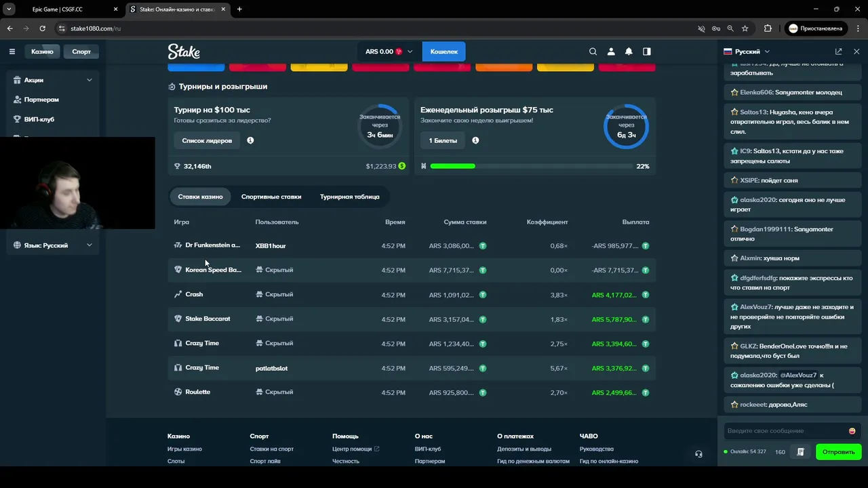Expand the Язык: Русский selector

[x=53, y=245]
